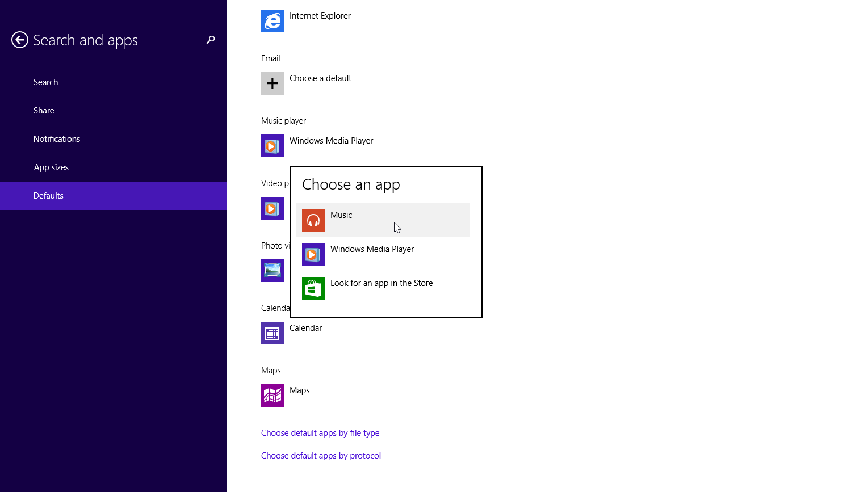Click the Calendar default app label

point(305,328)
